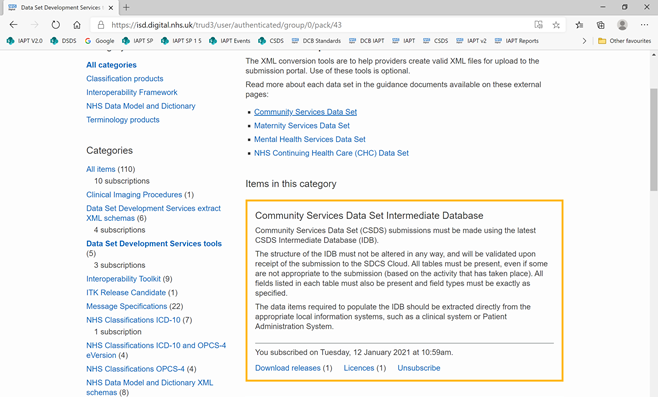The width and height of the screenshot is (658, 397).
Task: Open NHS Data Model and Dictionary link
Action: (141, 106)
